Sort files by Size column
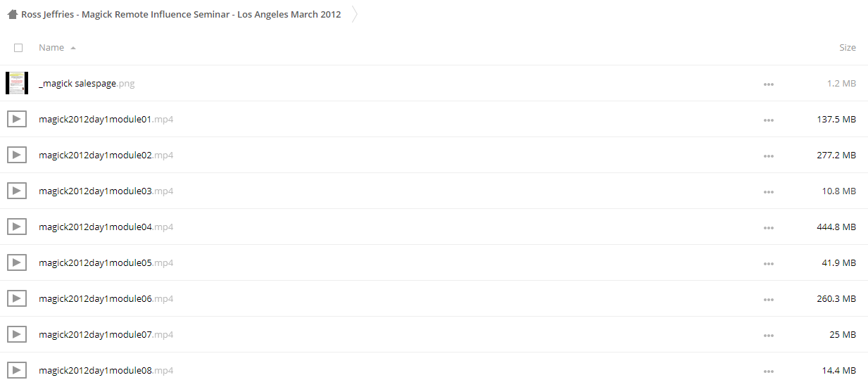This screenshot has height=387, width=868. pos(847,48)
